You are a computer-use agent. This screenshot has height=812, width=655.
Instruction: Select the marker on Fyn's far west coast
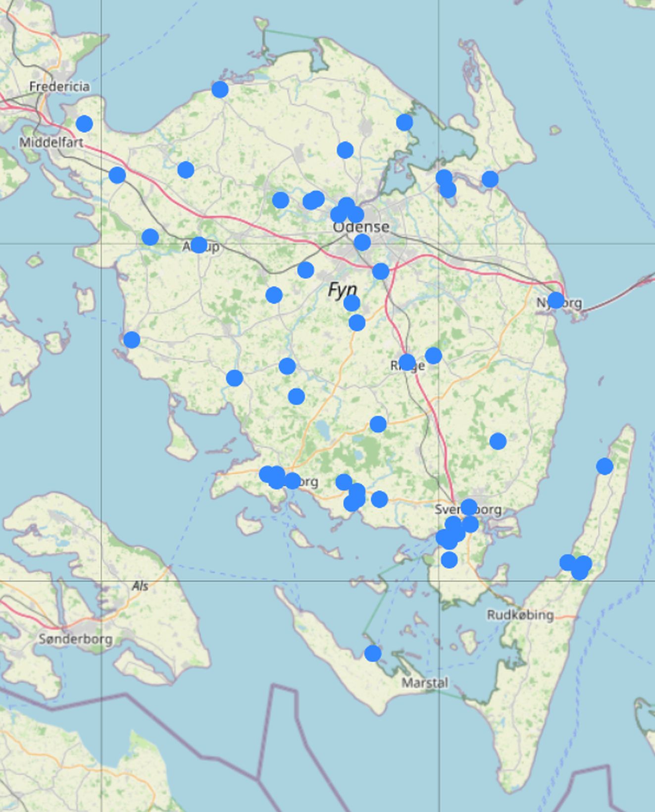pyautogui.click(x=132, y=340)
